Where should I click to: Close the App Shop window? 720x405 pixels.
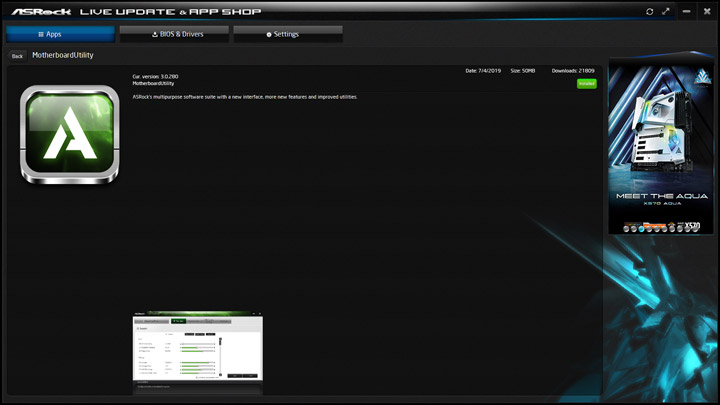click(x=707, y=11)
